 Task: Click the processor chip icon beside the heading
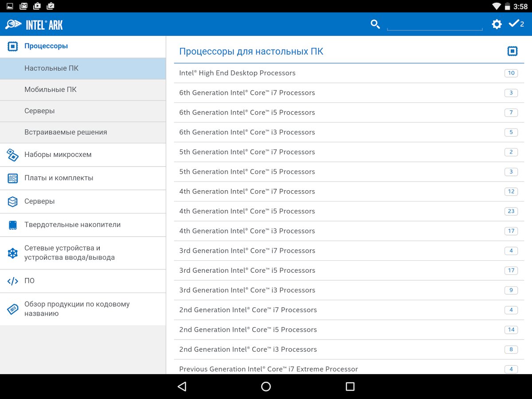tap(512, 51)
